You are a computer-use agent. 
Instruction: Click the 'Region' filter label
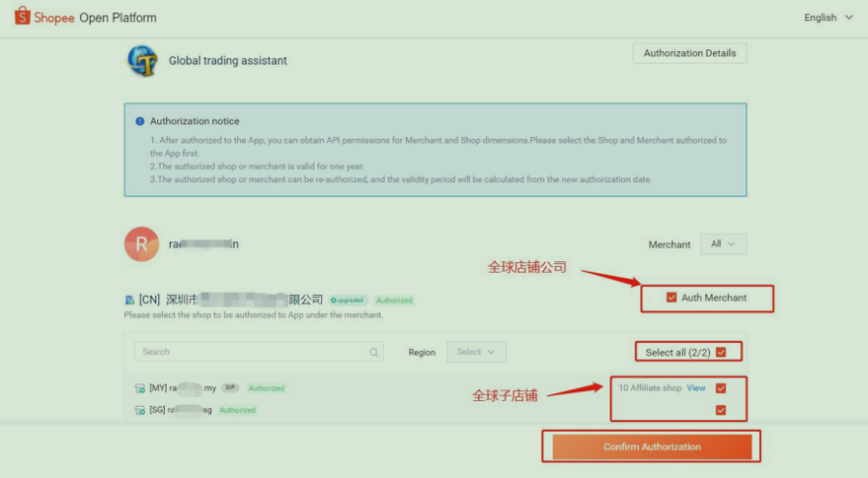coord(421,353)
